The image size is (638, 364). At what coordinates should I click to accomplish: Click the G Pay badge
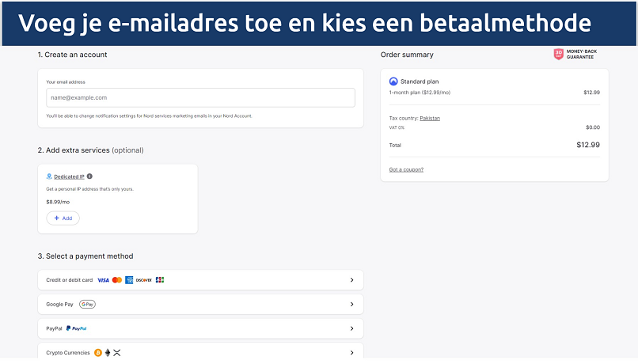point(87,304)
